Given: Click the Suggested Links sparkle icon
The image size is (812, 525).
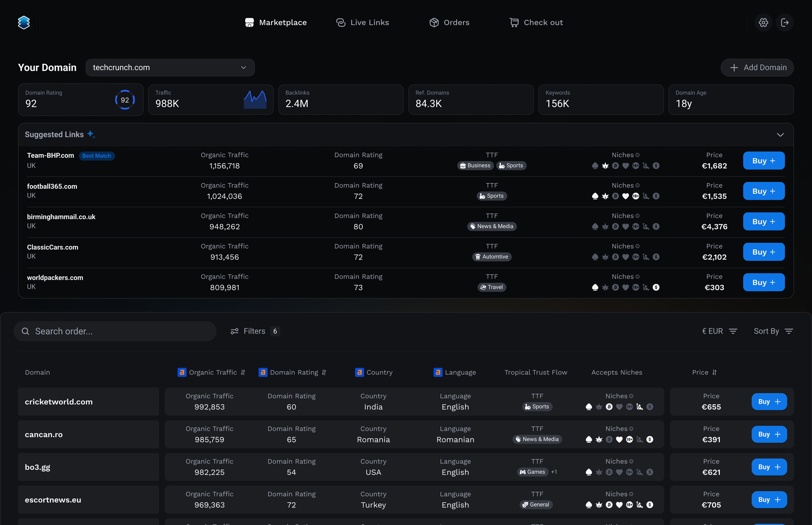Looking at the screenshot, I should click(x=91, y=134).
